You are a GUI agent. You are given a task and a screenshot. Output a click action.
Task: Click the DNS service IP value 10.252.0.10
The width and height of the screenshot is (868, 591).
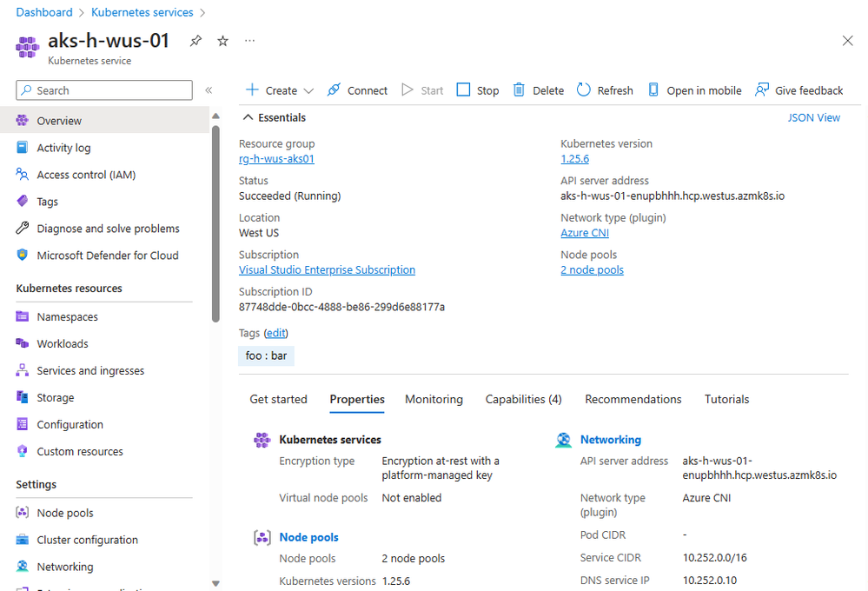click(710, 581)
